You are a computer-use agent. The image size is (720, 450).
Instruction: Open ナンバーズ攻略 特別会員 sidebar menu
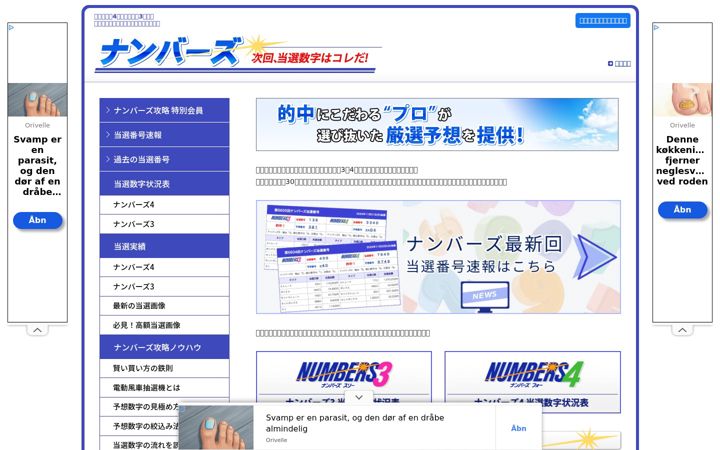point(164,110)
